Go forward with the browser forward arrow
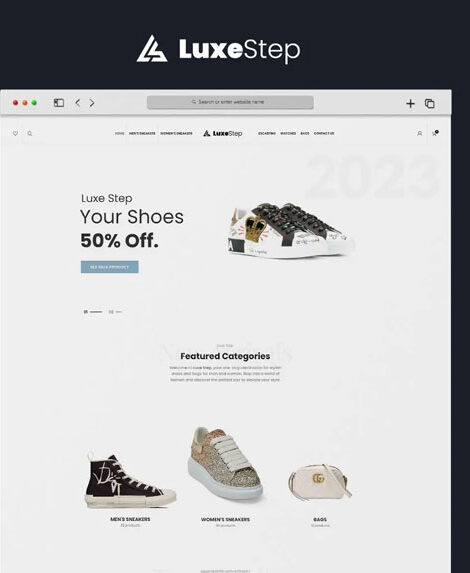The width and height of the screenshot is (470, 573). click(92, 103)
